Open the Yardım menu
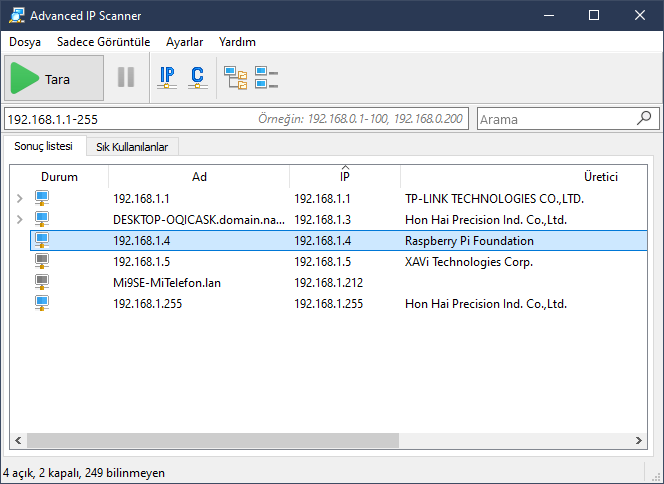 pos(237,42)
